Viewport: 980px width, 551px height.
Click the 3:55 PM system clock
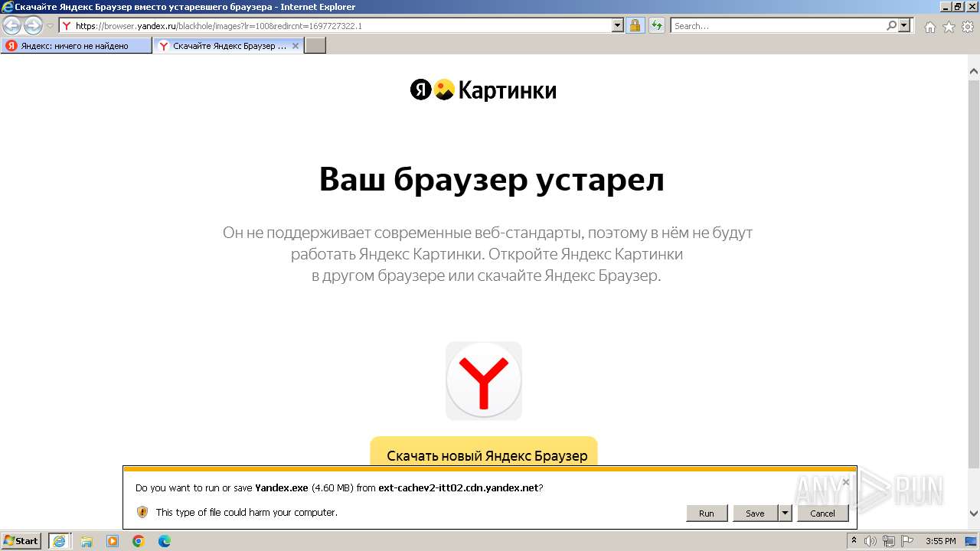click(x=940, y=541)
